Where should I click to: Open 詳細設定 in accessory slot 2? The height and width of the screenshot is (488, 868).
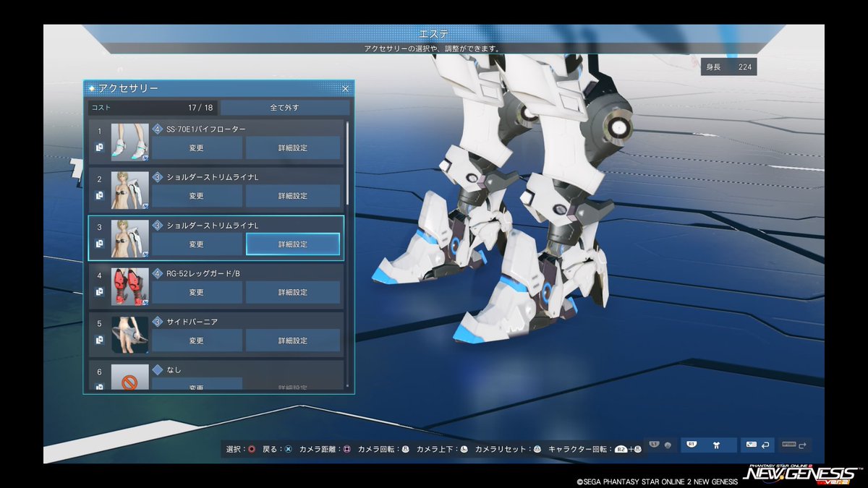tap(293, 196)
